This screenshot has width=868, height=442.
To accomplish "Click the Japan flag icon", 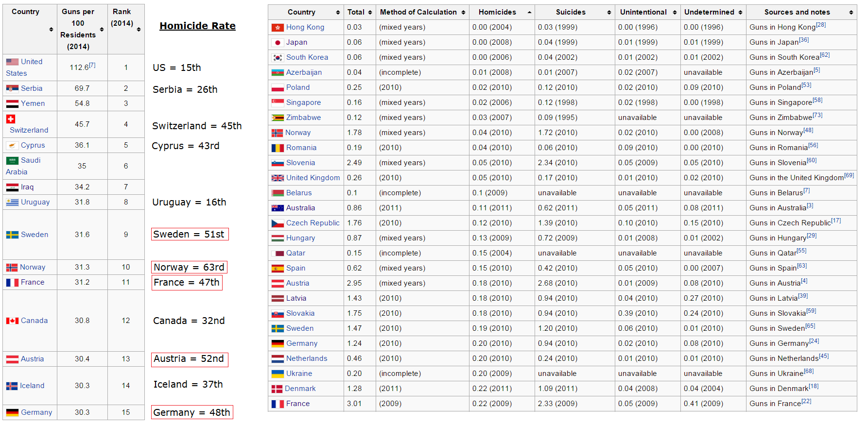I will (278, 43).
